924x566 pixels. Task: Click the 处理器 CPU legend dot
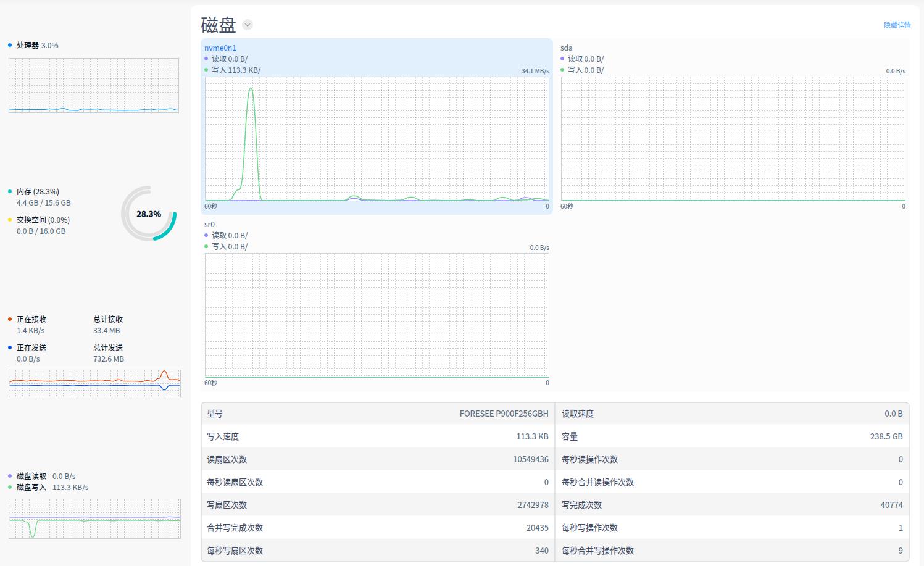[9, 44]
